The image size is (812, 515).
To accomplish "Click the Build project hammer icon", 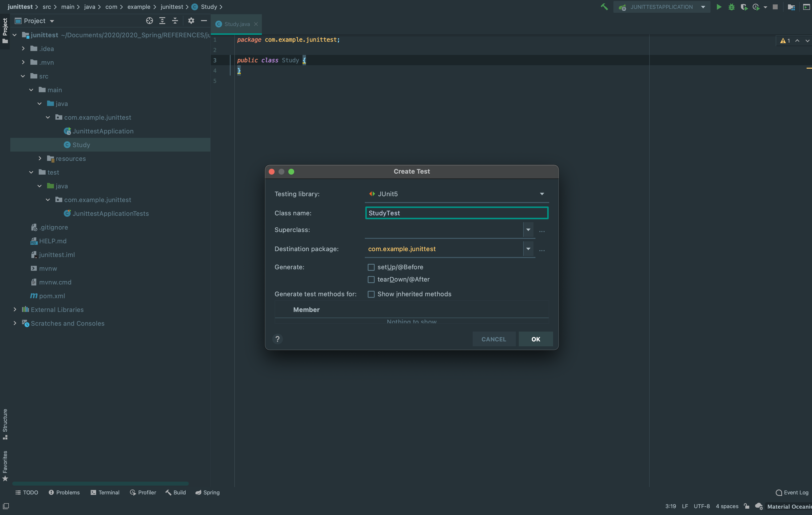I will 604,7.
